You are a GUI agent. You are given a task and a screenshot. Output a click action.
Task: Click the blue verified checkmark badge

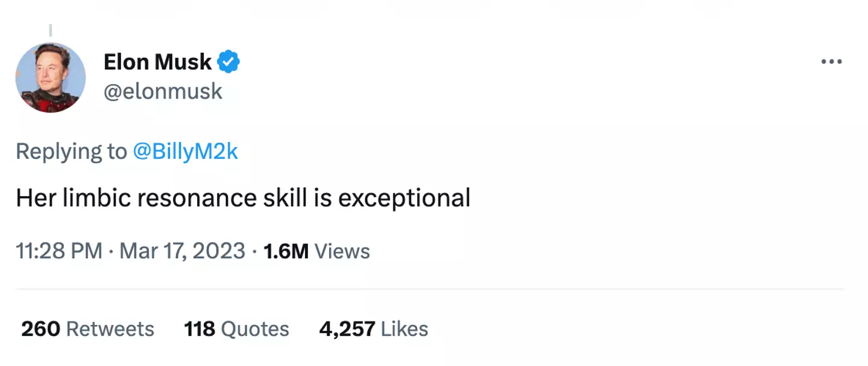click(229, 61)
